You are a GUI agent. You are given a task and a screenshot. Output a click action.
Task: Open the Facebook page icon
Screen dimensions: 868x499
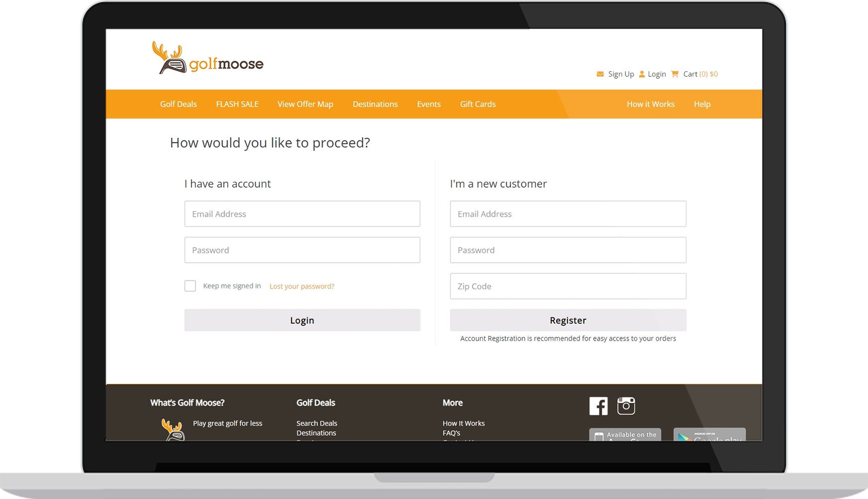pyautogui.click(x=598, y=406)
